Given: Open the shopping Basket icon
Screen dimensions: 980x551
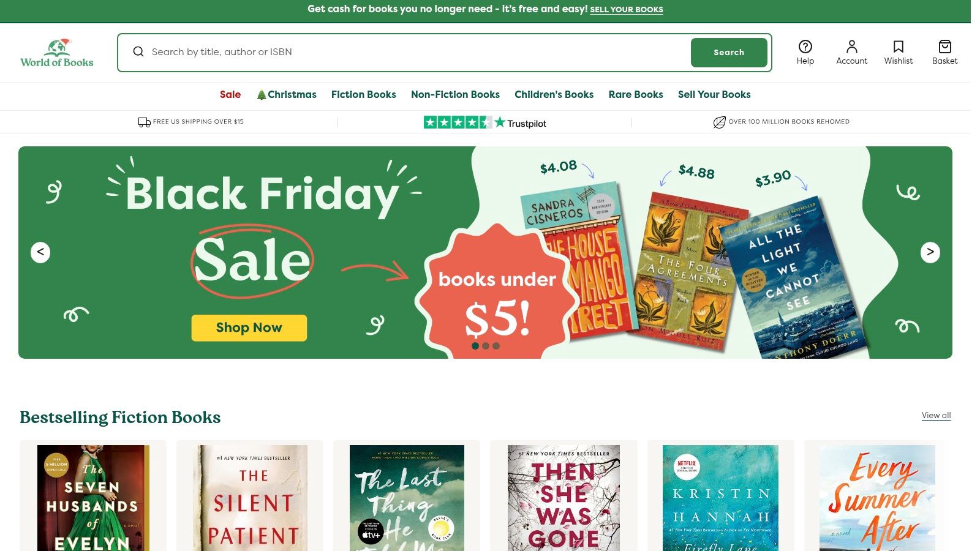Looking at the screenshot, I should [944, 47].
